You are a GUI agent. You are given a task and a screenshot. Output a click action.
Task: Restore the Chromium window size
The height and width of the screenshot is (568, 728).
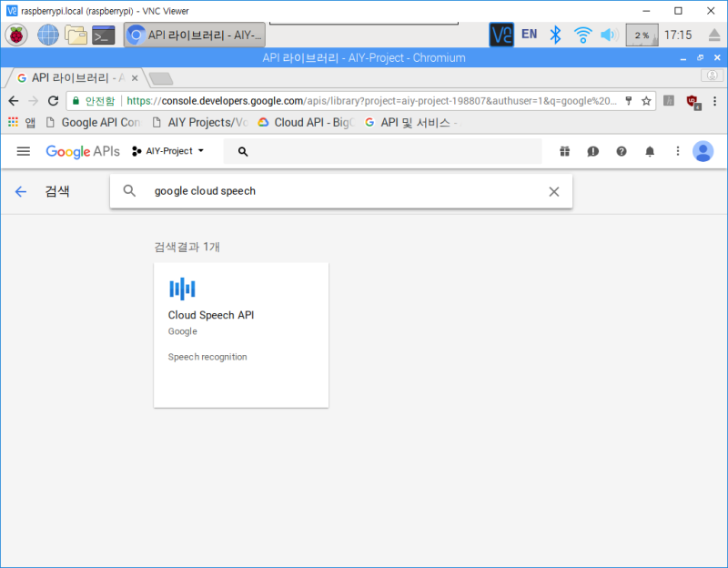coord(700,57)
